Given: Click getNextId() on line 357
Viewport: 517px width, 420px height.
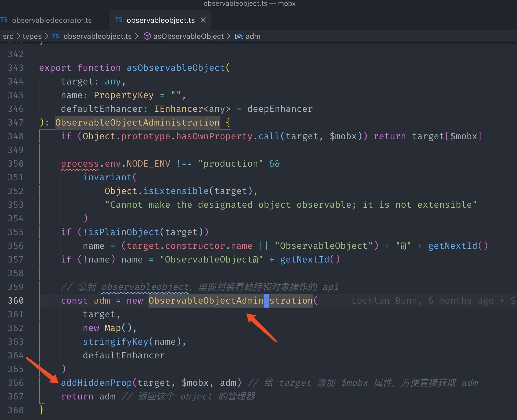Looking at the screenshot, I should (310, 260).
